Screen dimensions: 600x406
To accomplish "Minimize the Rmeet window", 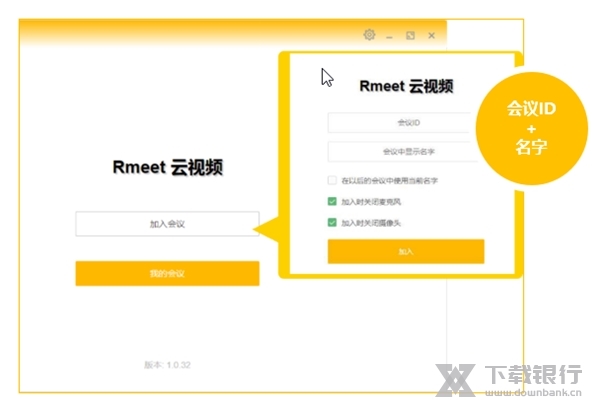I will tap(390, 37).
